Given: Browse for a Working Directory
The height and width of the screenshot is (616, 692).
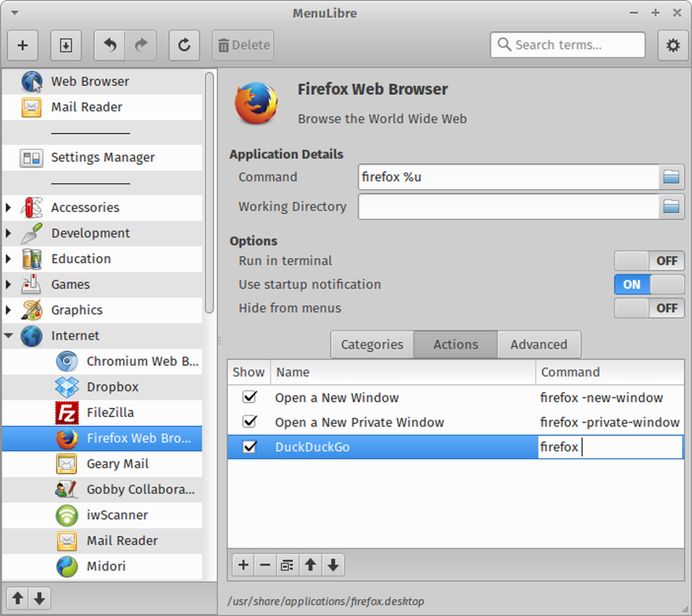Looking at the screenshot, I should click(671, 207).
